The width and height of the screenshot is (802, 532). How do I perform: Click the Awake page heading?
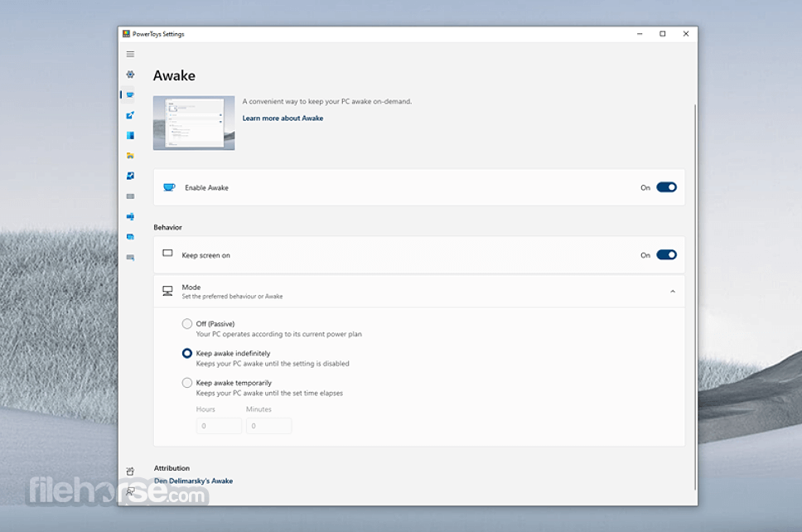tap(175, 75)
